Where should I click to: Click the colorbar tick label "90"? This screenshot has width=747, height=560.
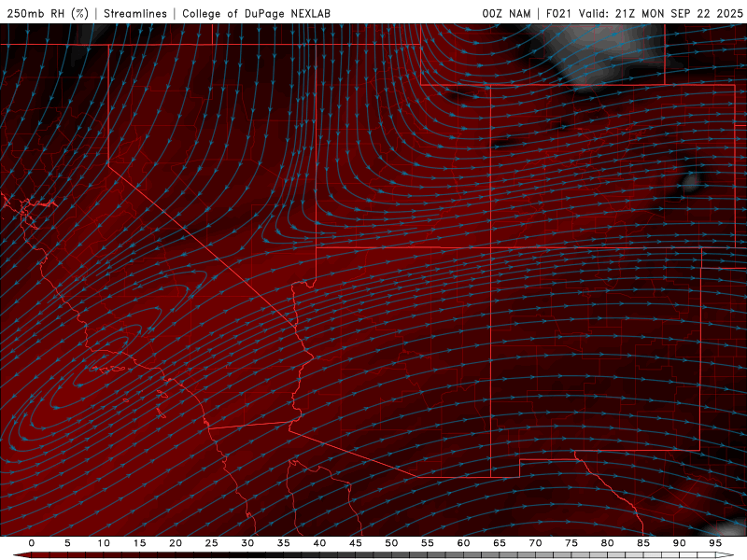tap(679, 543)
